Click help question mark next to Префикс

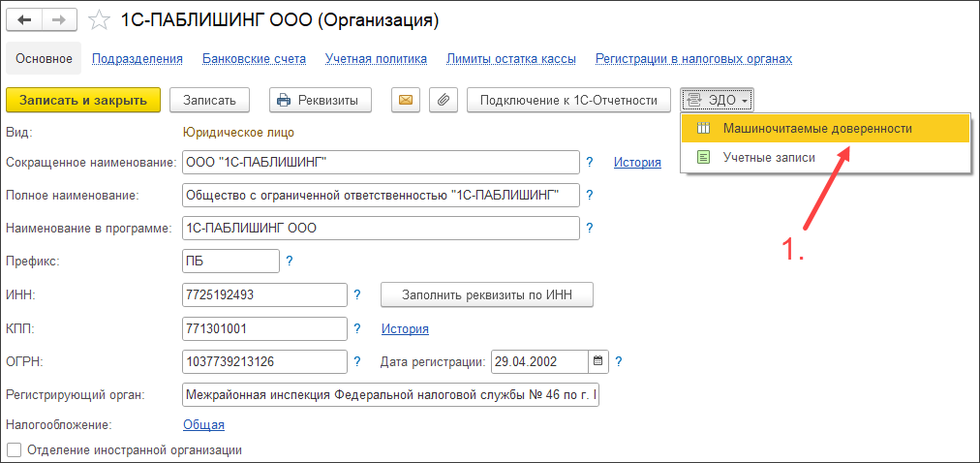coord(289,261)
